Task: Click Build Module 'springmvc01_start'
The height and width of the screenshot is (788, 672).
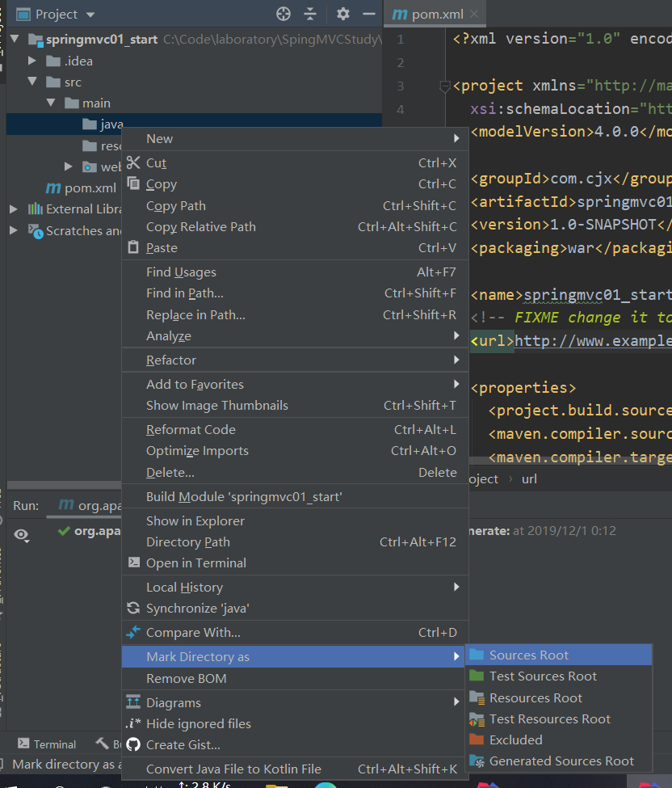Action: point(296,496)
